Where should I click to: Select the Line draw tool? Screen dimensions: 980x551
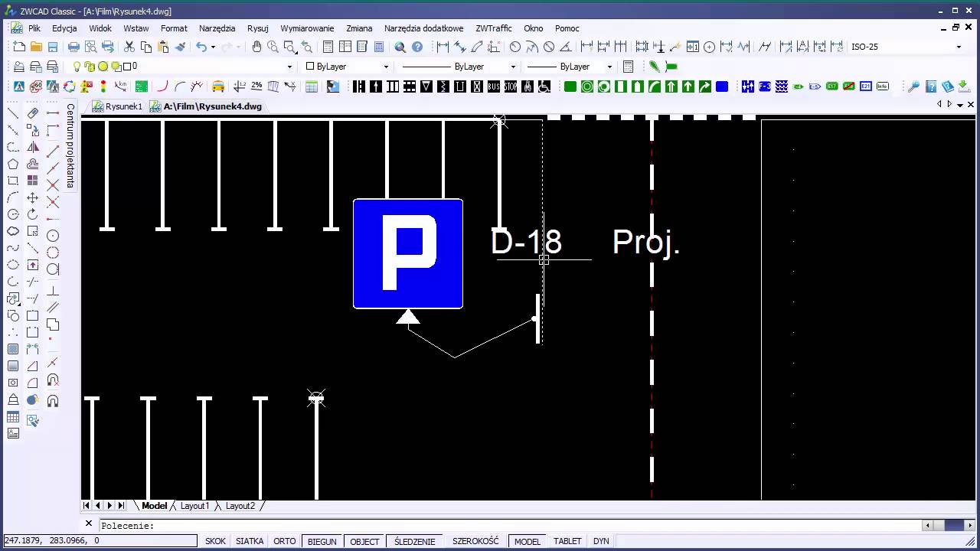click(x=13, y=113)
